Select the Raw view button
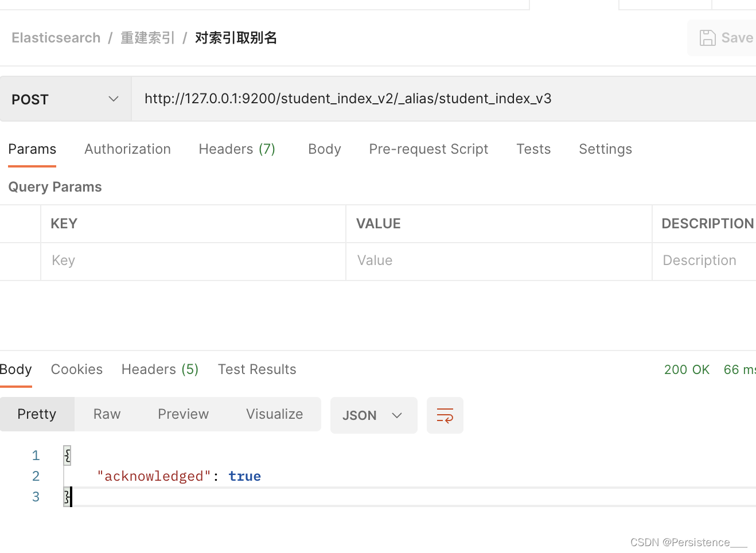756x553 pixels. pyautogui.click(x=107, y=414)
